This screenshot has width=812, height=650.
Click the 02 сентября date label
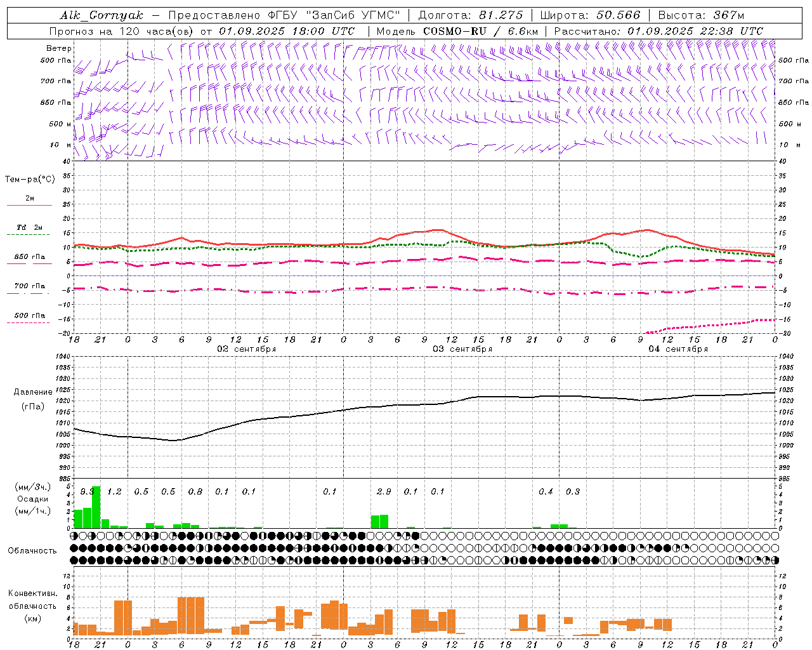click(247, 348)
